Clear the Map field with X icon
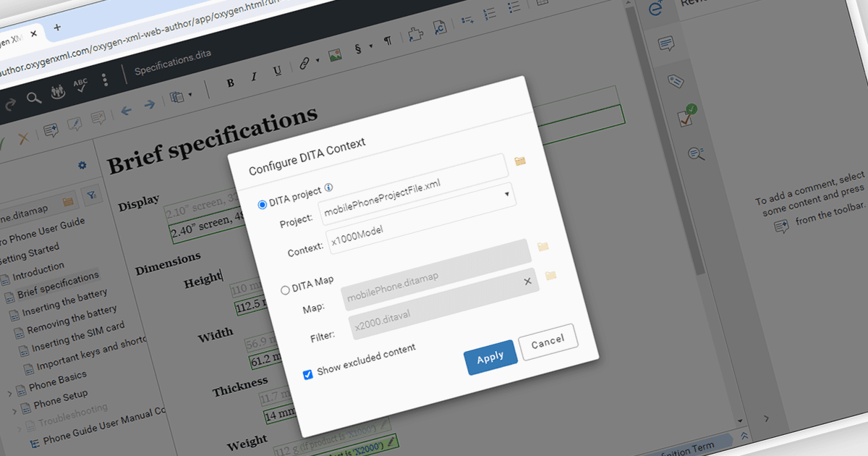This screenshot has width=868, height=456. tap(527, 281)
